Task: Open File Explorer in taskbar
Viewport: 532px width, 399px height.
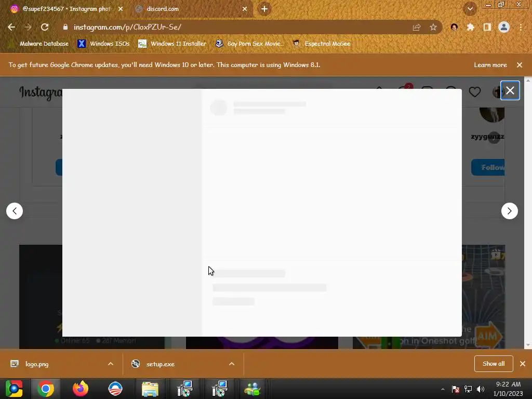Action: [150, 389]
